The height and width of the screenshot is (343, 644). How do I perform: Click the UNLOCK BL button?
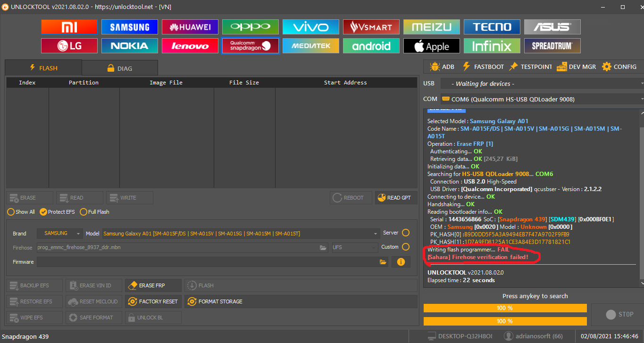pyautogui.click(x=153, y=318)
